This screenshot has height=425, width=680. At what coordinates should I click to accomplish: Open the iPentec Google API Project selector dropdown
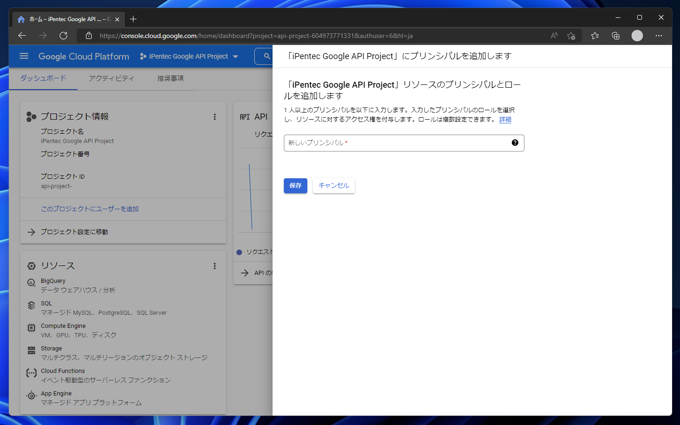click(189, 56)
